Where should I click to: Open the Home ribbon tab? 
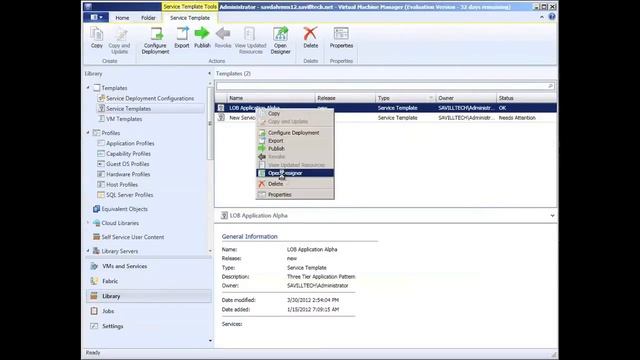(122, 18)
